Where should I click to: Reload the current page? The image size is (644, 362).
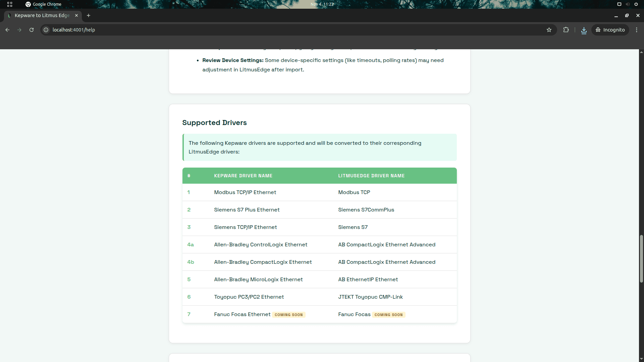click(x=31, y=30)
